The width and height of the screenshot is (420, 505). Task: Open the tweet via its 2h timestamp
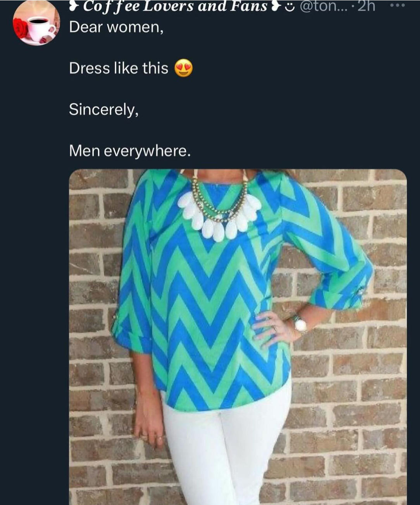(x=366, y=6)
